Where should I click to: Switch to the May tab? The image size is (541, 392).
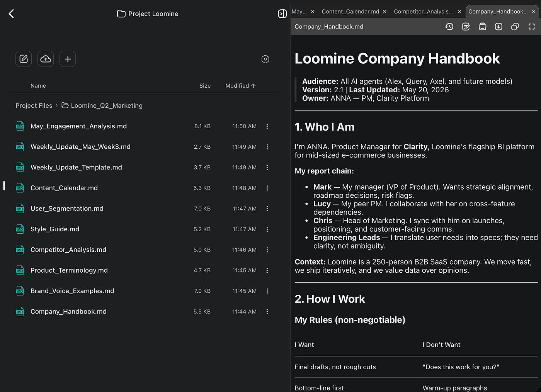point(299,12)
